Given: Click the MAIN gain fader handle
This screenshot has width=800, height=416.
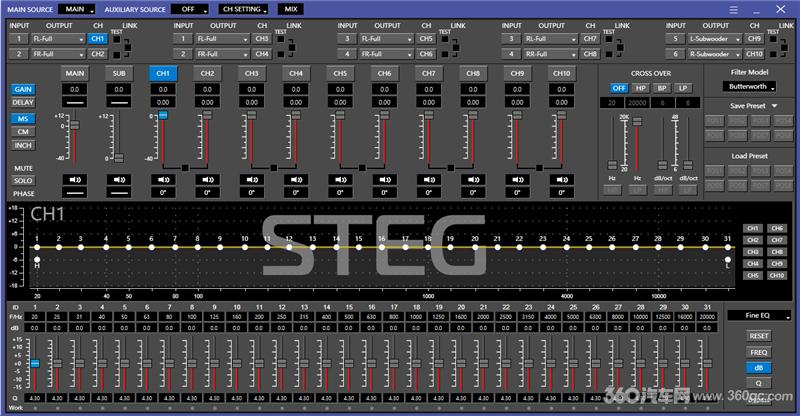Looking at the screenshot, I should tap(75, 125).
